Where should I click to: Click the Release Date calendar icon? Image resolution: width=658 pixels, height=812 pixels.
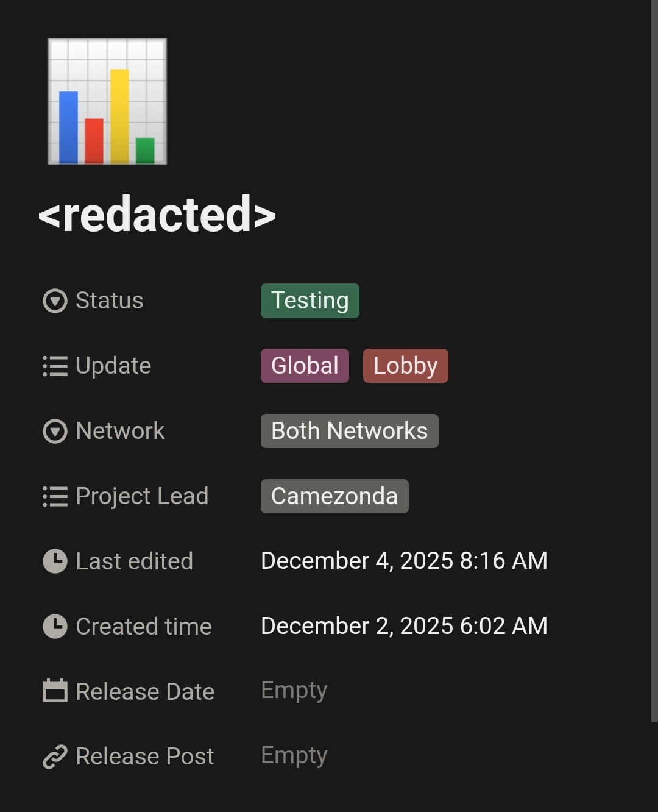click(x=55, y=691)
